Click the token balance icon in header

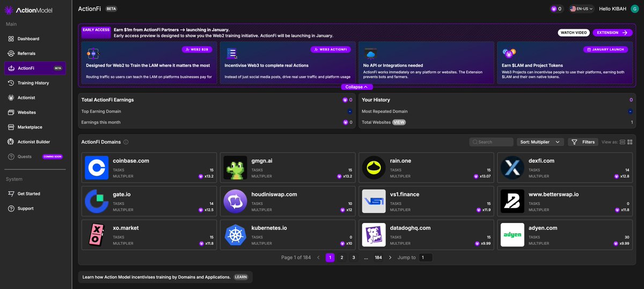(554, 9)
